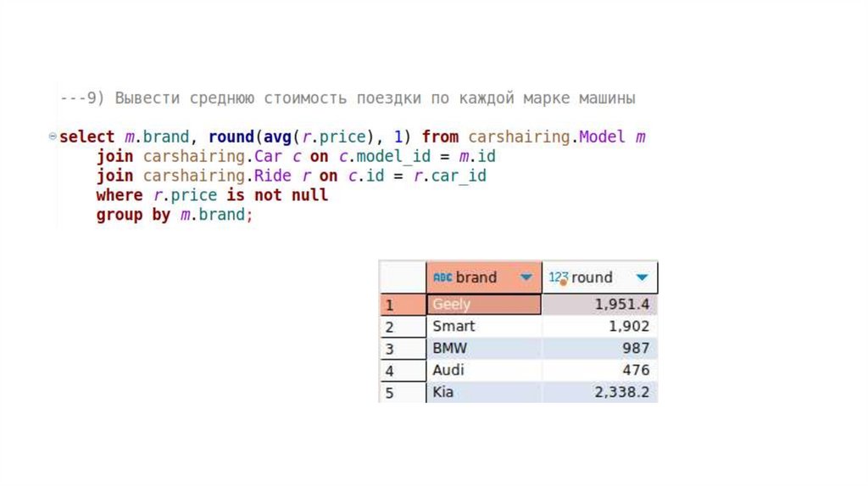Viewport: 868px width, 487px height.
Task: Click the round column header
Action: click(599, 277)
